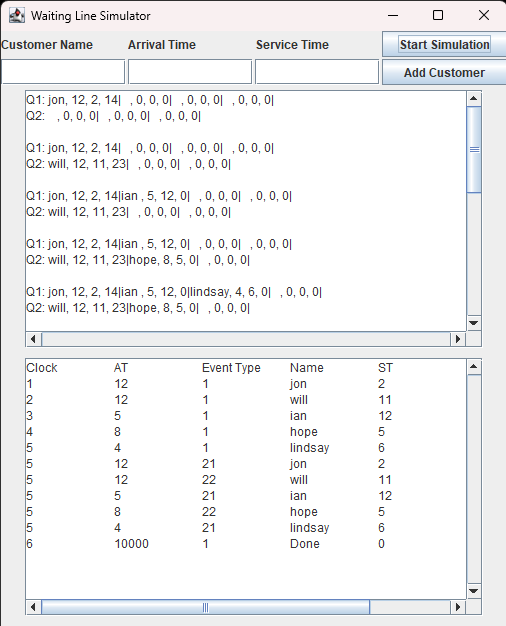Click the queue log vertical scrollbar thumb

click(474, 150)
